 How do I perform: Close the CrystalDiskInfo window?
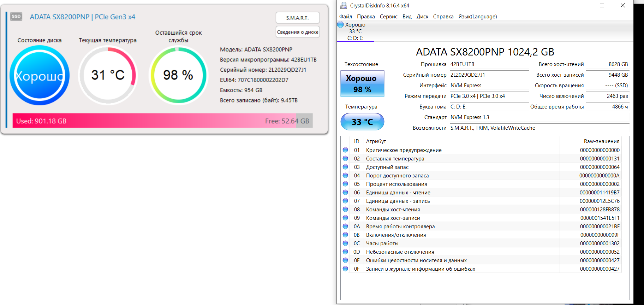(623, 5)
